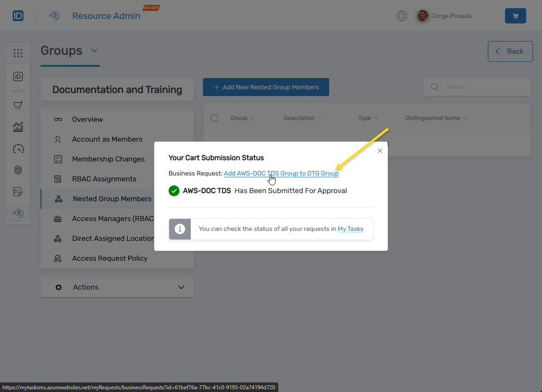542x392 pixels.
Task: Select the checklist document sidebar icon
Action: coord(18,192)
